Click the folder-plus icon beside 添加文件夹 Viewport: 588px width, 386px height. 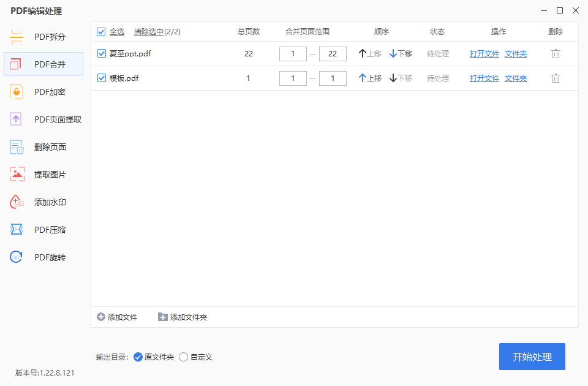pyautogui.click(x=162, y=317)
